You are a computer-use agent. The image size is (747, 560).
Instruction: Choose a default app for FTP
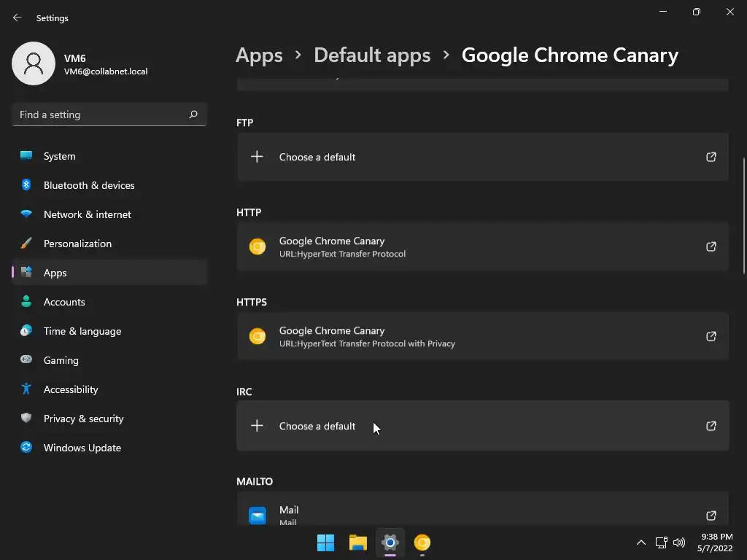317,157
